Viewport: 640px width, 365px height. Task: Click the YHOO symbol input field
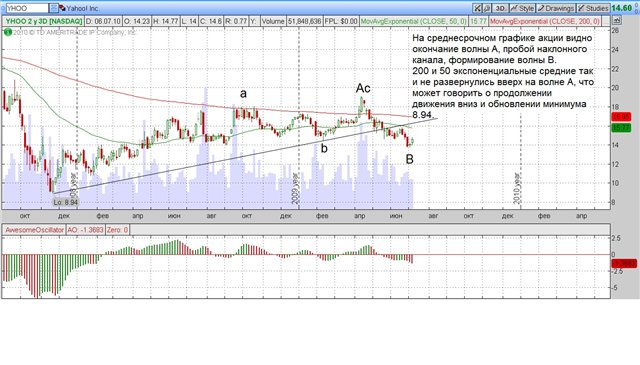pos(27,8)
